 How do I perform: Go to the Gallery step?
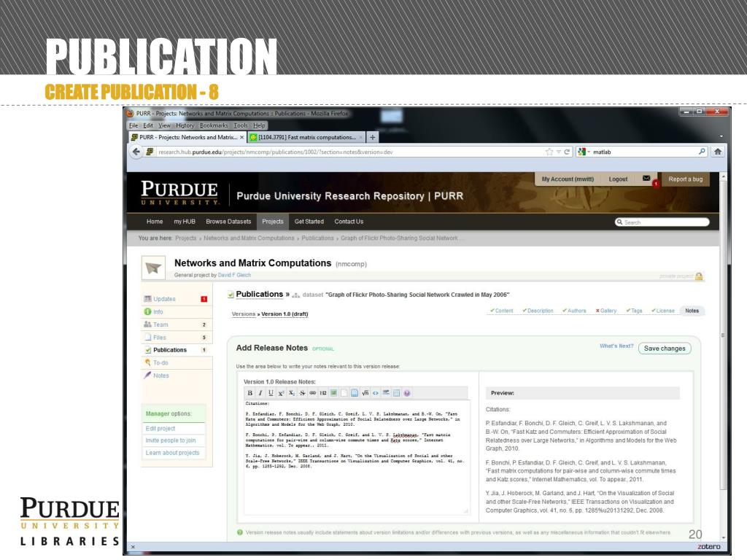[x=606, y=311]
